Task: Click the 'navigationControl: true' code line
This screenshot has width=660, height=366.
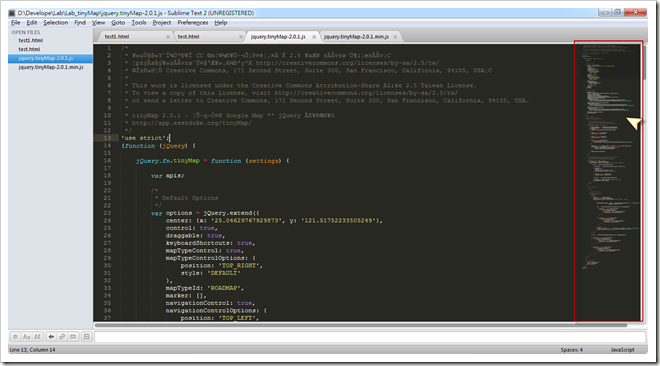Action: [x=210, y=303]
